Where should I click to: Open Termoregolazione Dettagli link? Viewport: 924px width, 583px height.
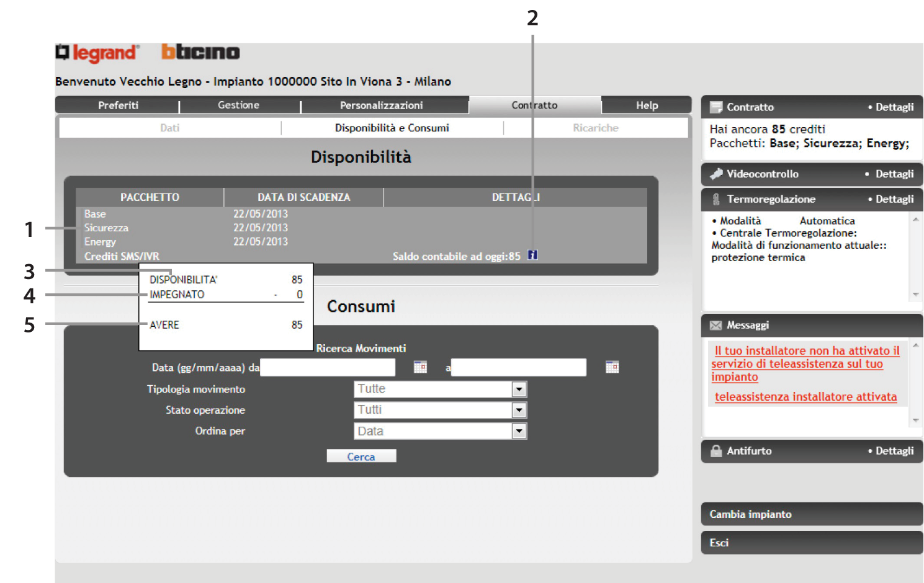[891, 199]
